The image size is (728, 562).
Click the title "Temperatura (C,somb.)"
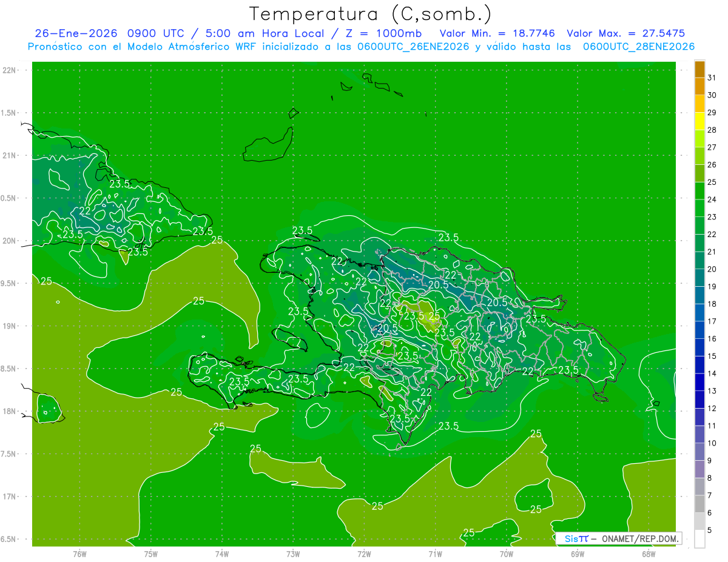[371, 14]
